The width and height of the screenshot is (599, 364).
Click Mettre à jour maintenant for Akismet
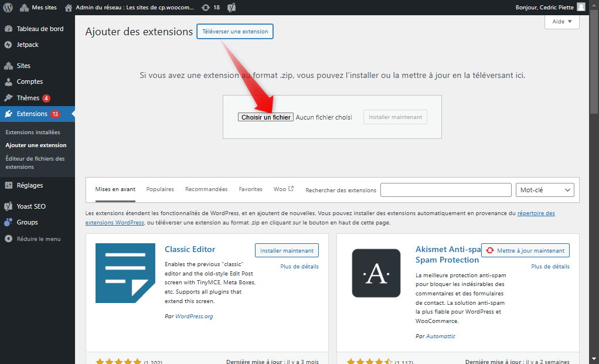point(525,250)
